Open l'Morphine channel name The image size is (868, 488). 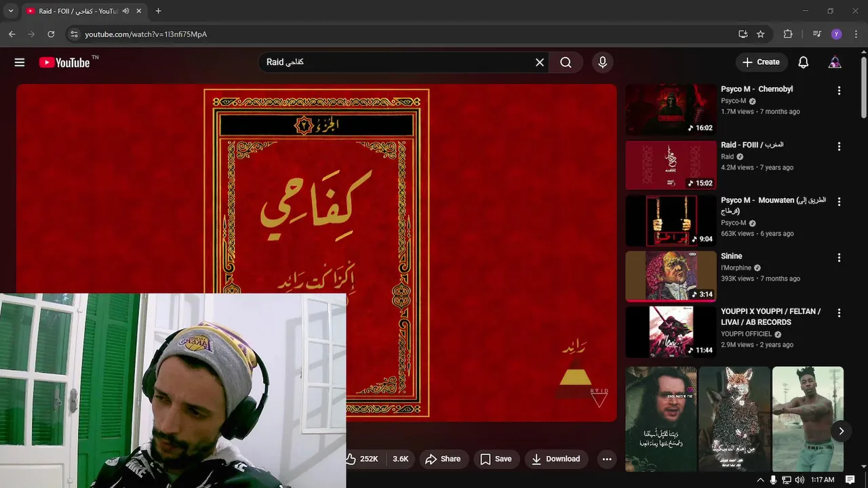tap(736, 268)
